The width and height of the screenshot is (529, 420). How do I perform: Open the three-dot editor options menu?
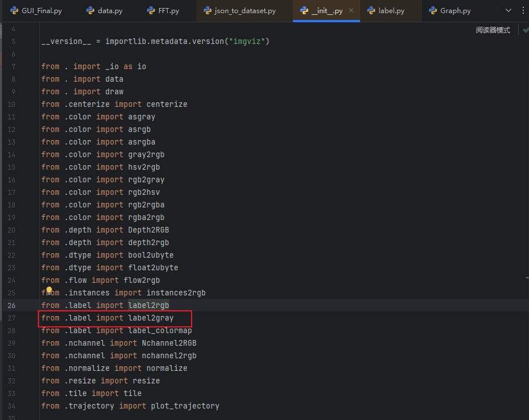point(524,10)
